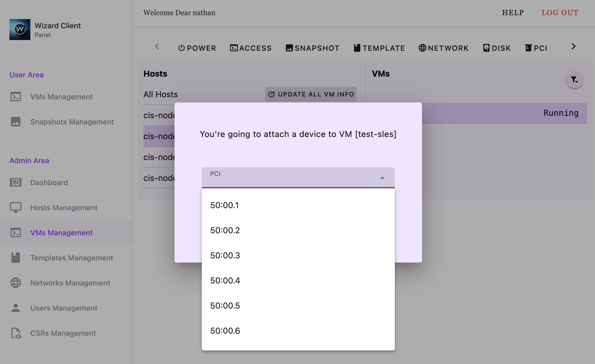Switch to the SNAPSHOT tab
Image resolution: width=595 pixels, height=364 pixels.
[312, 48]
